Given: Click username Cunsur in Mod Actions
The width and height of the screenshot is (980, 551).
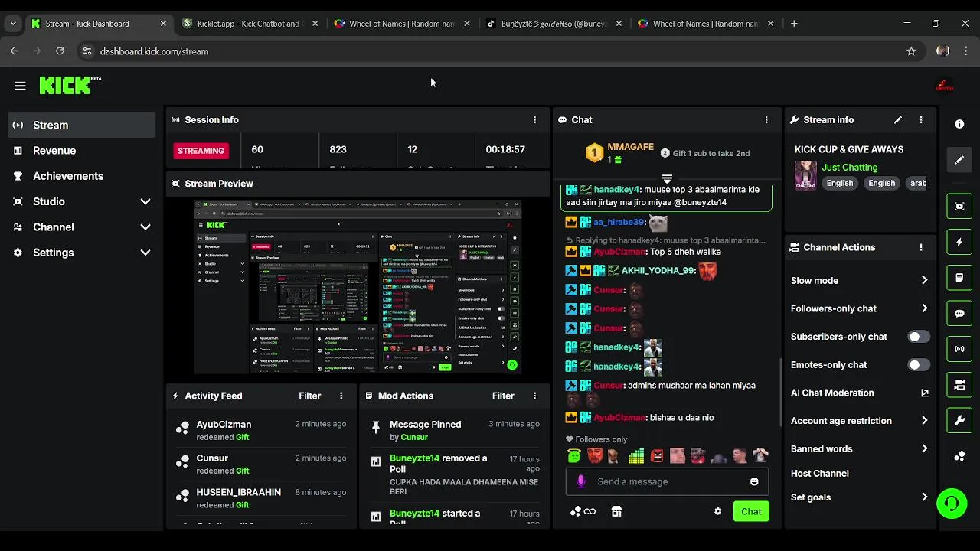Looking at the screenshot, I should click(414, 437).
